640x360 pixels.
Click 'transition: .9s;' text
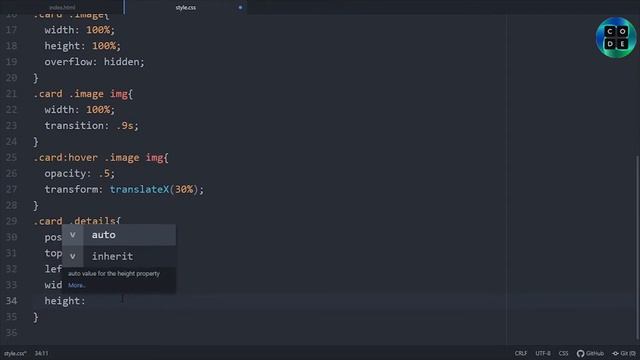click(91, 126)
